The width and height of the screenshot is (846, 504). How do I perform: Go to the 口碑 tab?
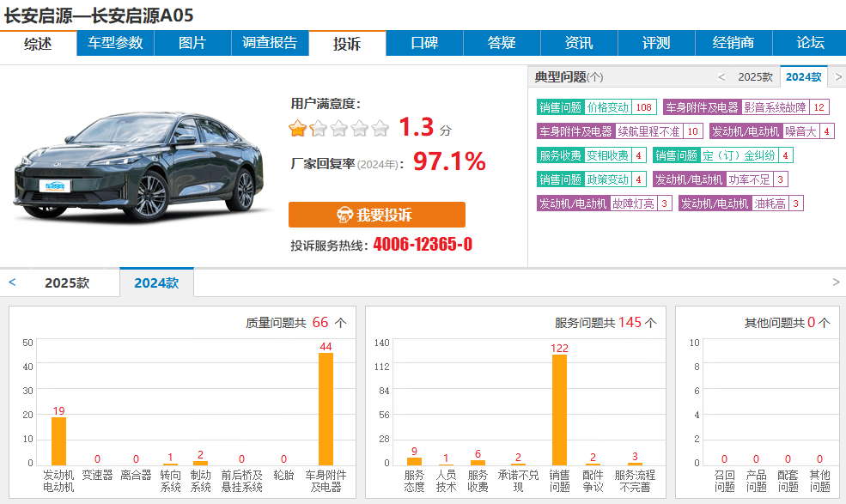(x=424, y=43)
